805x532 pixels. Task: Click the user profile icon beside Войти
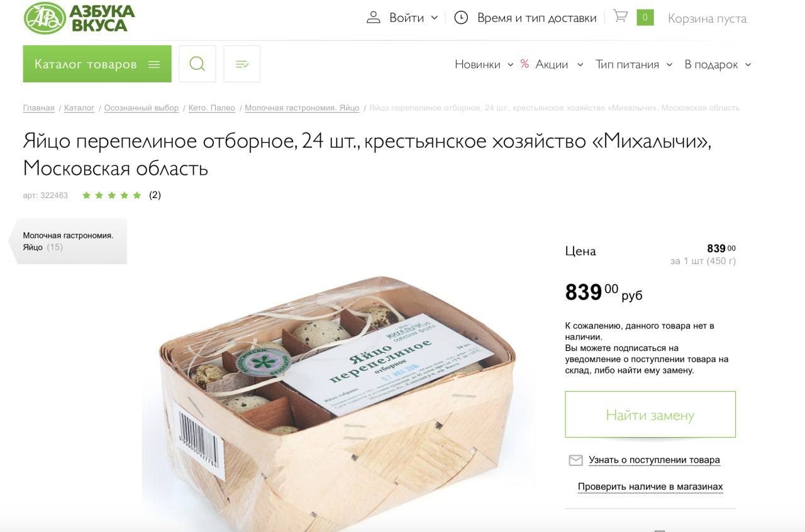pos(374,18)
